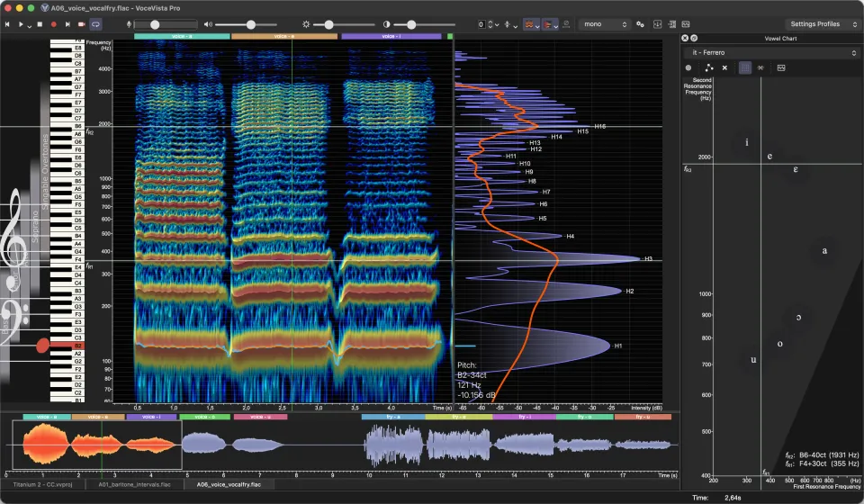Image resolution: width=864 pixels, height=504 pixels.
Task: Select the 'voice - u' marker in overview
Action: click(x=261, y=417)
